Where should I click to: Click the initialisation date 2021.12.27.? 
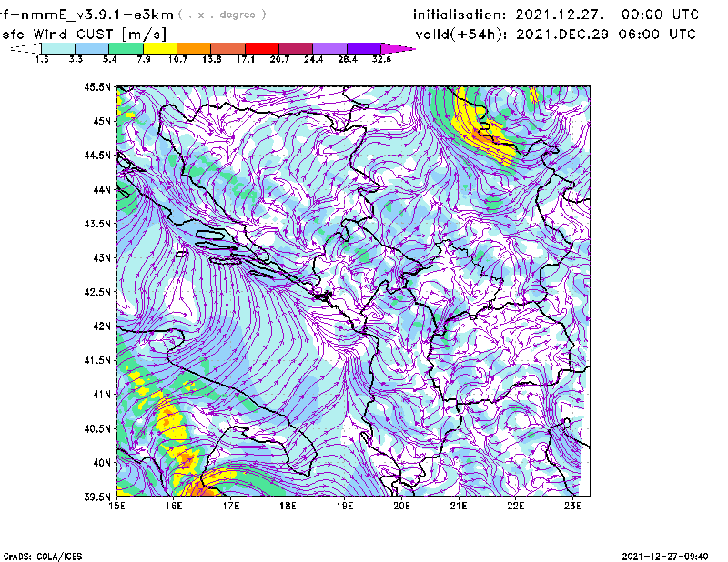point(560,15)
